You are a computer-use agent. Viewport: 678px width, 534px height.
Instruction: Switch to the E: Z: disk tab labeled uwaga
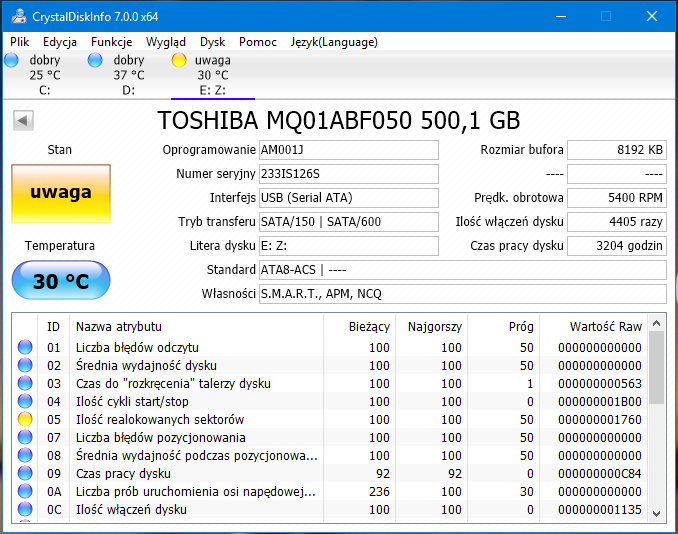213,75
